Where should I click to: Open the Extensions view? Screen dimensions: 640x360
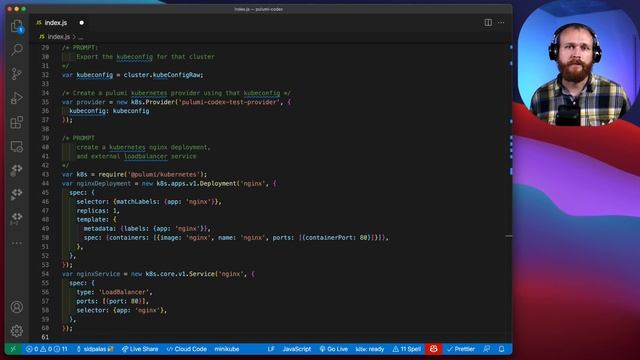[17, 122]
